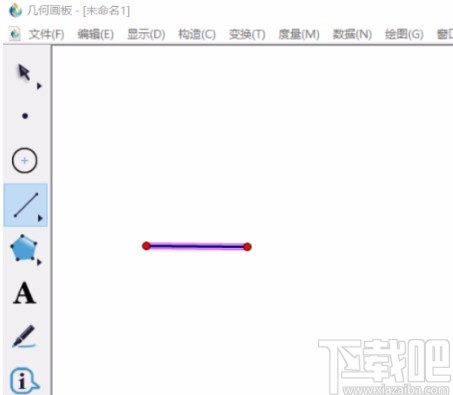
Task: Open the 绘图(G) menu
Action: coord(404,34)
